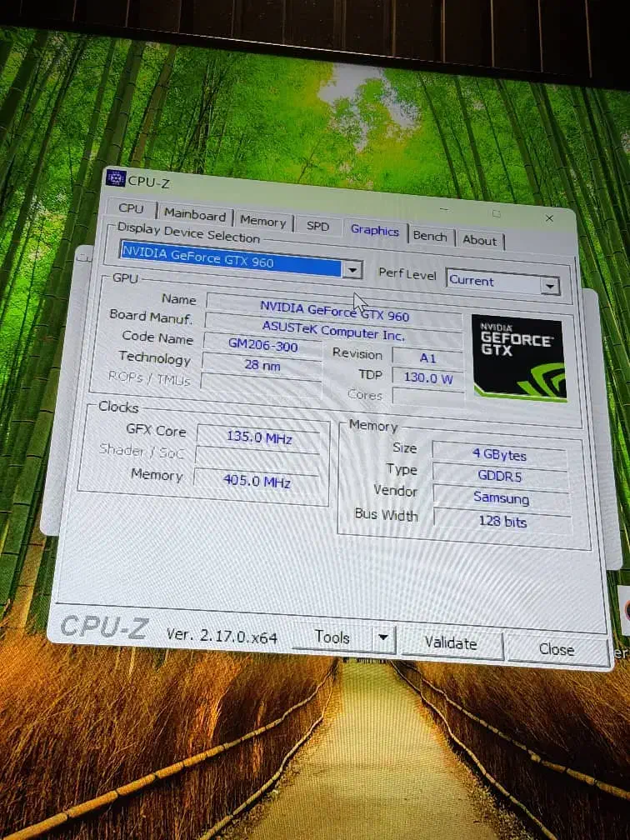Click the 128 bits bus width value
Viewport: 630px width, 840px height.
(x=502, y=521)
